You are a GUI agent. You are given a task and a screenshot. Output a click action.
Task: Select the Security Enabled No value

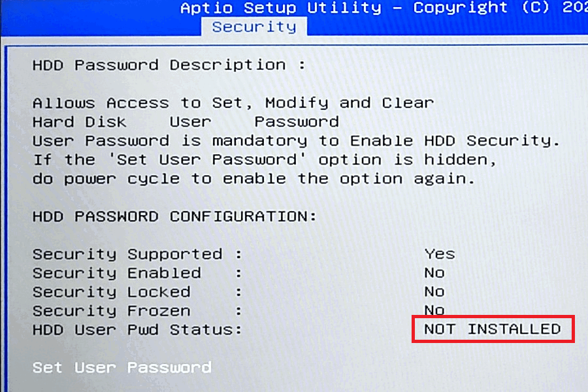pos(434,272)
